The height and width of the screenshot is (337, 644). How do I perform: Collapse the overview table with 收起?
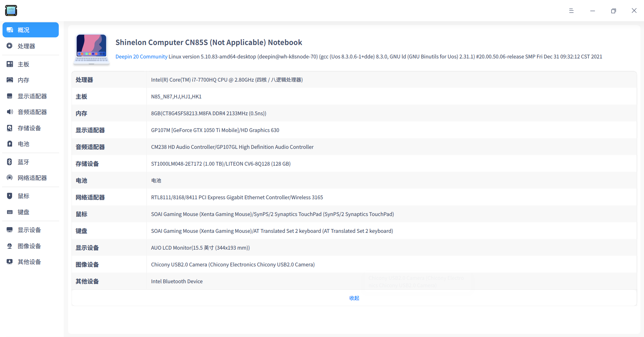click(354, 298)
